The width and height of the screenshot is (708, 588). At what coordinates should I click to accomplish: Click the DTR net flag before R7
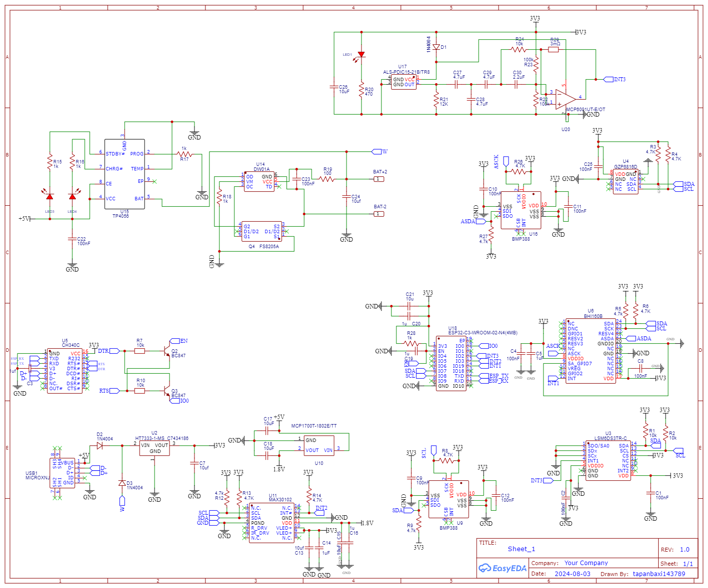(x=115, y=351)
